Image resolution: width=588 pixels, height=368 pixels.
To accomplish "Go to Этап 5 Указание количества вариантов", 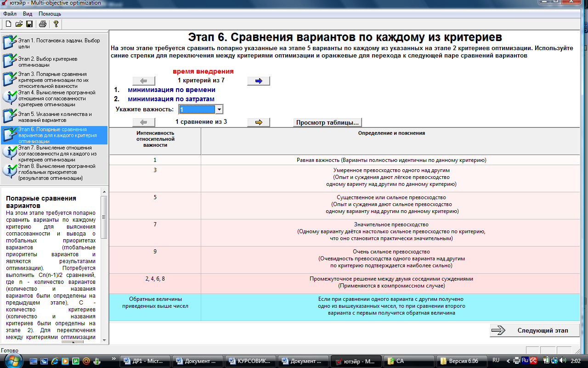I will [x=54, y=117].
